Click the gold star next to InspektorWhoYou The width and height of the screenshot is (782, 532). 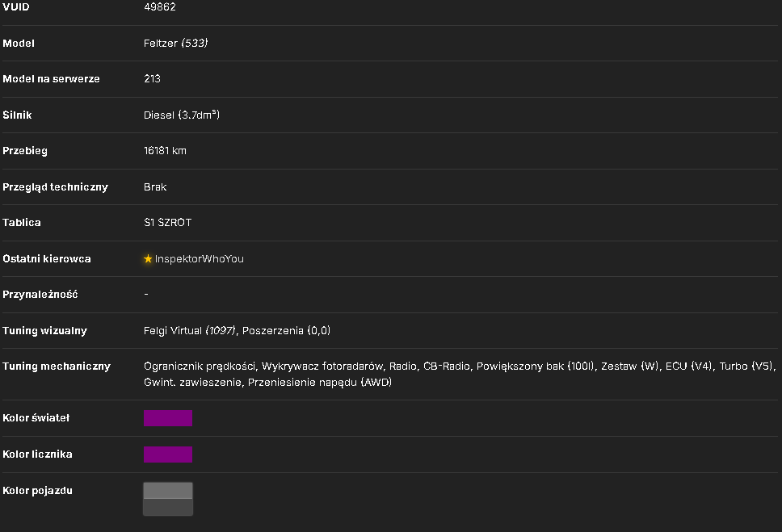point(148,259)
